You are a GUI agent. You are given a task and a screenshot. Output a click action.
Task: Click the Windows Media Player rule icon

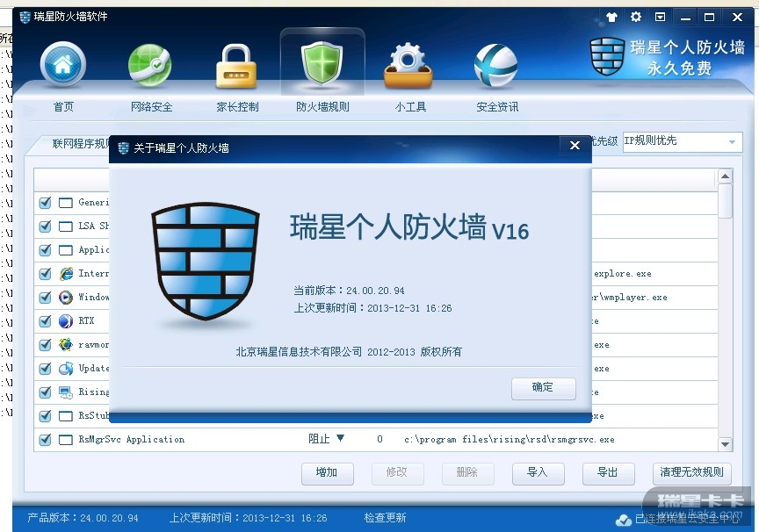pos(66,297)
